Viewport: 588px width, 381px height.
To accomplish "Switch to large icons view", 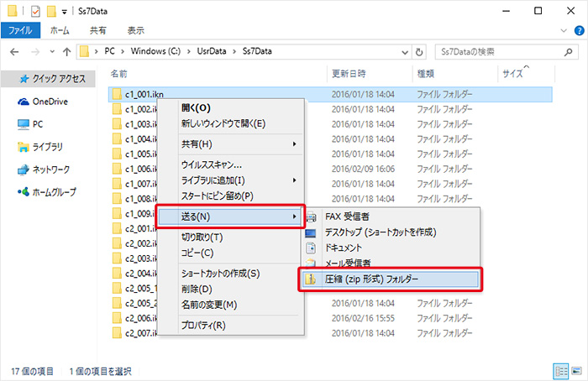I will (x=577, y=372).
